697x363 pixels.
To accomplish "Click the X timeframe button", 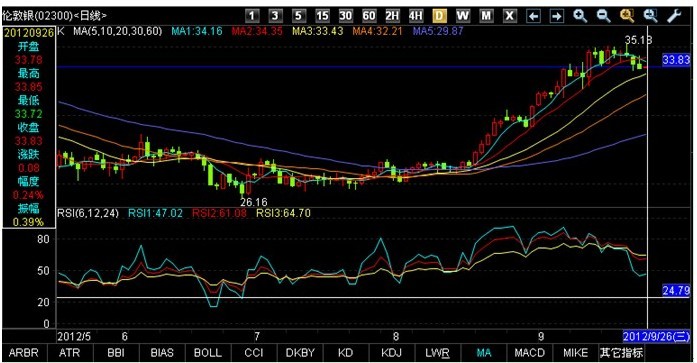I will point(510,16).
